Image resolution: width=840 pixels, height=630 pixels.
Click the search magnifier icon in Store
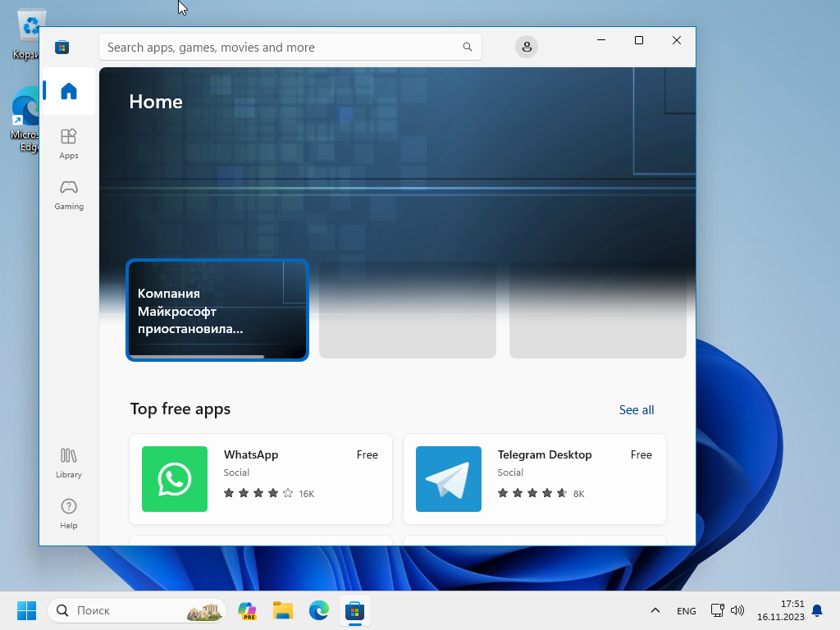coord(468,48)
